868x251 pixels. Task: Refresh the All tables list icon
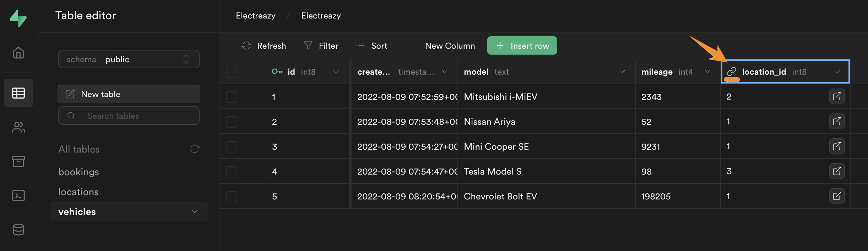194,149
